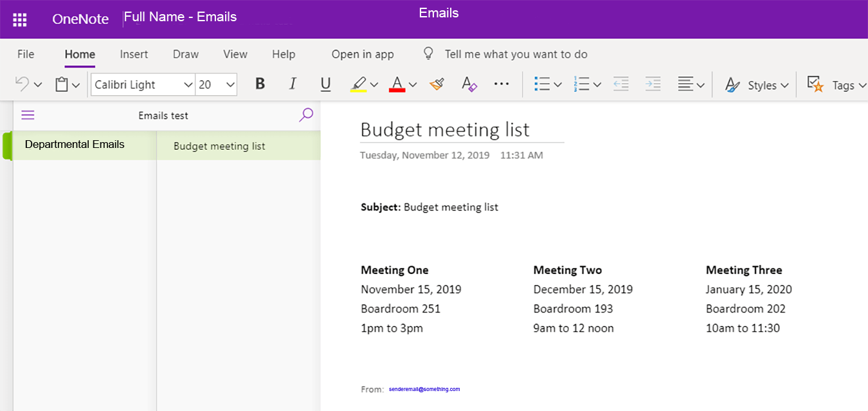Image resolution: width=868 pixels, height=411 pixels.
Task: Toggle Underline formatting
Action: (325, 84)
